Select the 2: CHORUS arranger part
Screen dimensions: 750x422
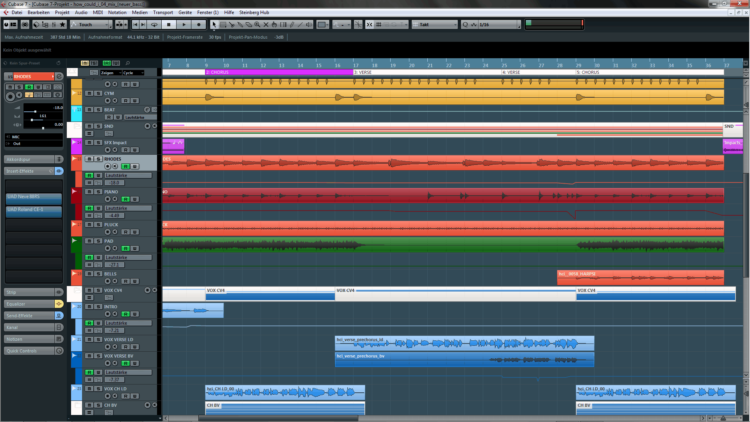279,72
